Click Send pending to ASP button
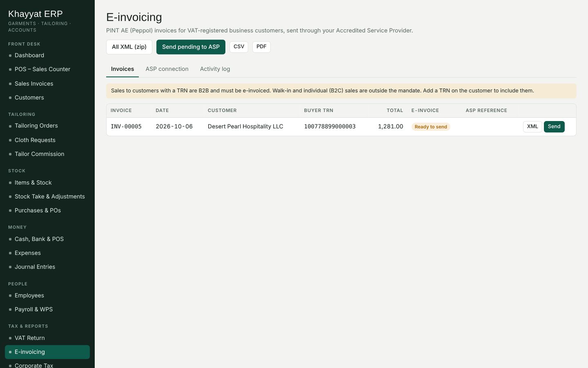 coord(191,47)
